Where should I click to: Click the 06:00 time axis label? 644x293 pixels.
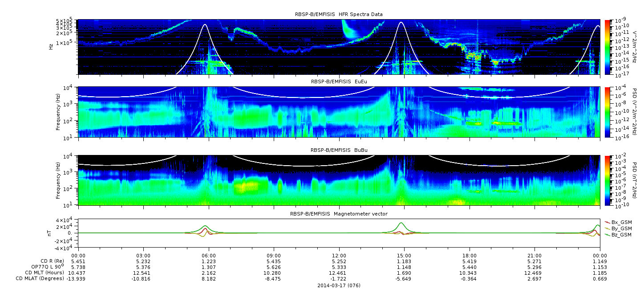tap(209, 255)
